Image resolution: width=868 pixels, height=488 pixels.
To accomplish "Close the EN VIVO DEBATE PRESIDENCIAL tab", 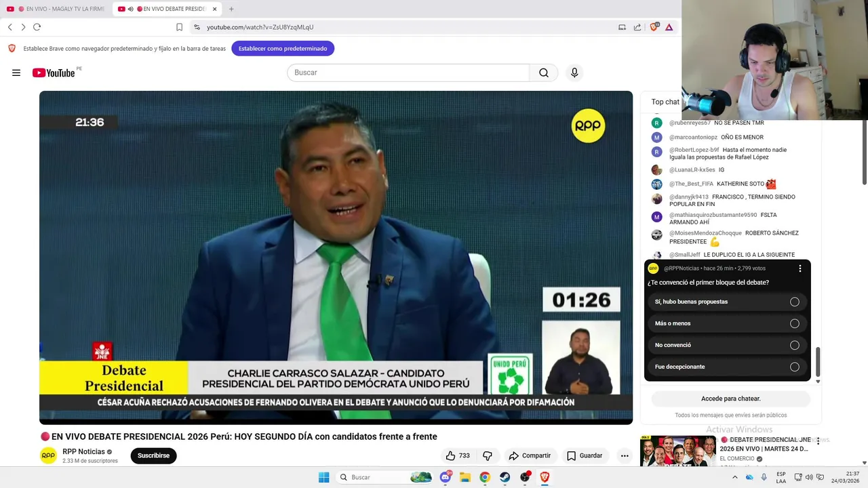I will coord(215,9).
